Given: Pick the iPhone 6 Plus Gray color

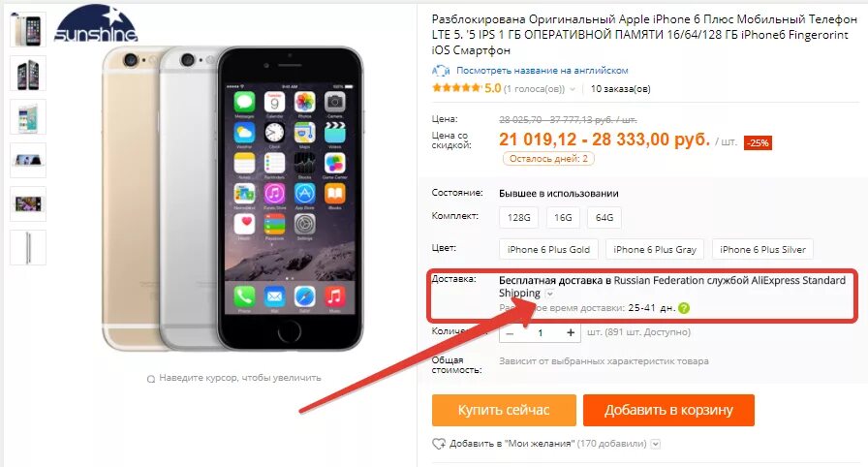Looking at the screenshot, I should click(x=655, y=250).
